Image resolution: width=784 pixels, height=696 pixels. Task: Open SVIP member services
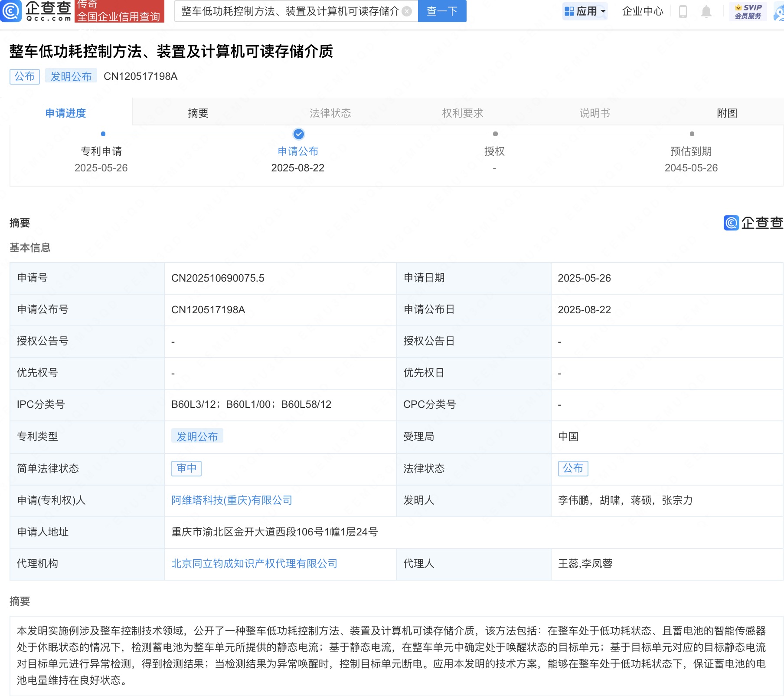tap(748, 12)
